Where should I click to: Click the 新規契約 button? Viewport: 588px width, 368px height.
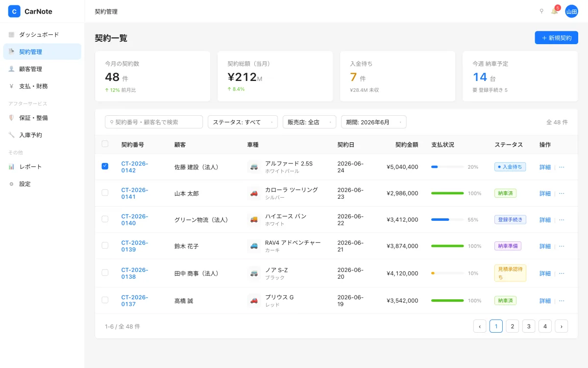[x=557, y=38]
